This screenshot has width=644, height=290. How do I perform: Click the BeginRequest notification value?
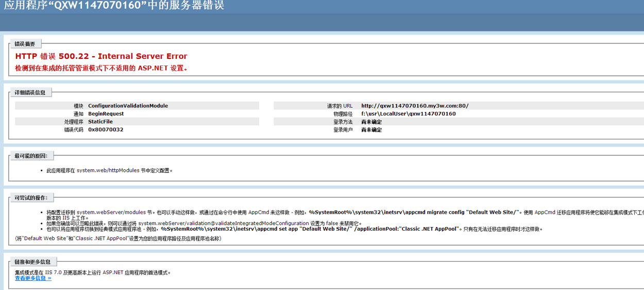106,114
